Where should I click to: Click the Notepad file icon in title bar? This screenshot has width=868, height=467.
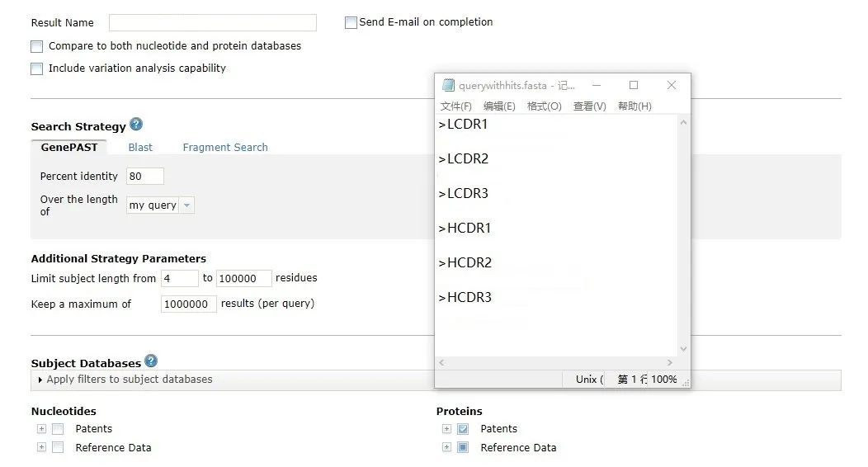click(448, 85)
